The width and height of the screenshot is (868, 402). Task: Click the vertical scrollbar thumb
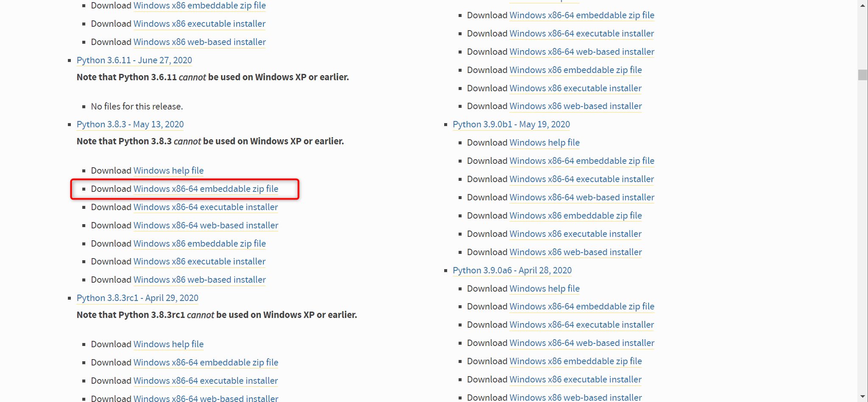click(862, 75)
